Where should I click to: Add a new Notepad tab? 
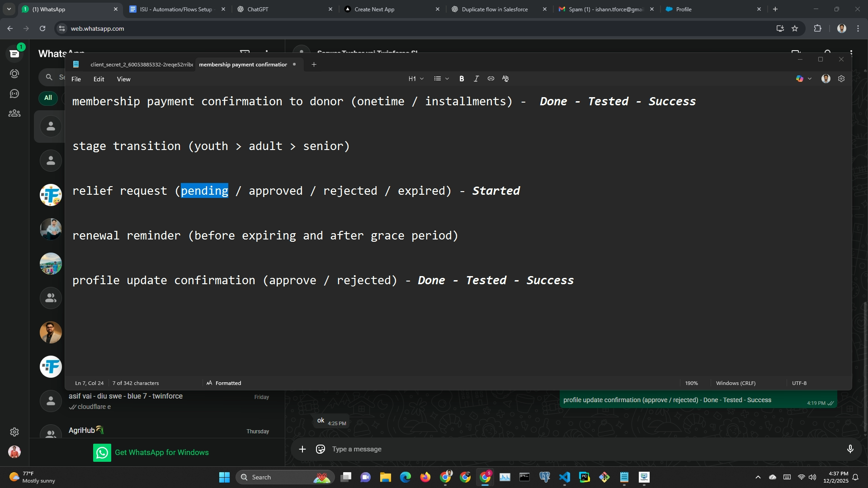[x=314, y=65]
